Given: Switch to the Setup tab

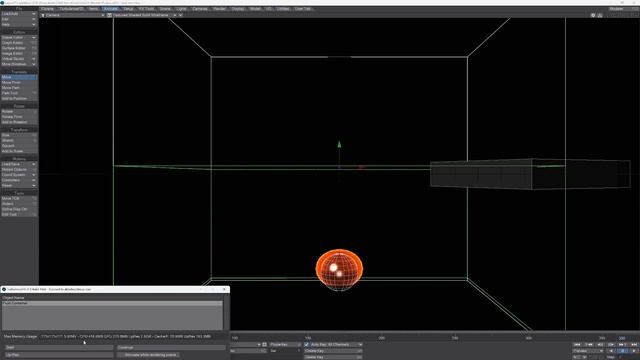Looking at the screenshot, I should coord(128,9).
